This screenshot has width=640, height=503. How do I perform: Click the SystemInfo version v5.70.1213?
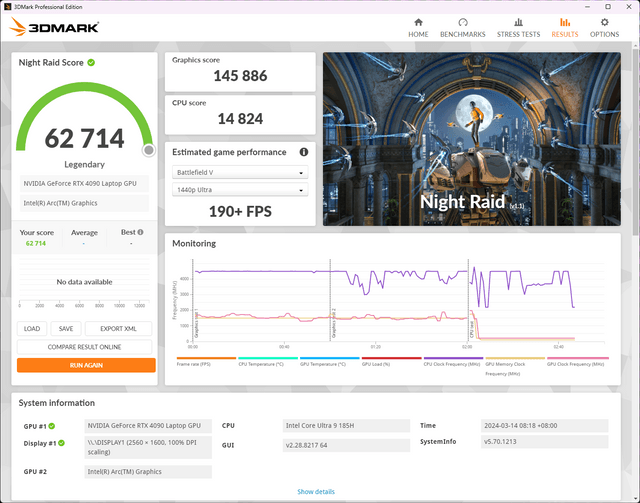point(544,441)
